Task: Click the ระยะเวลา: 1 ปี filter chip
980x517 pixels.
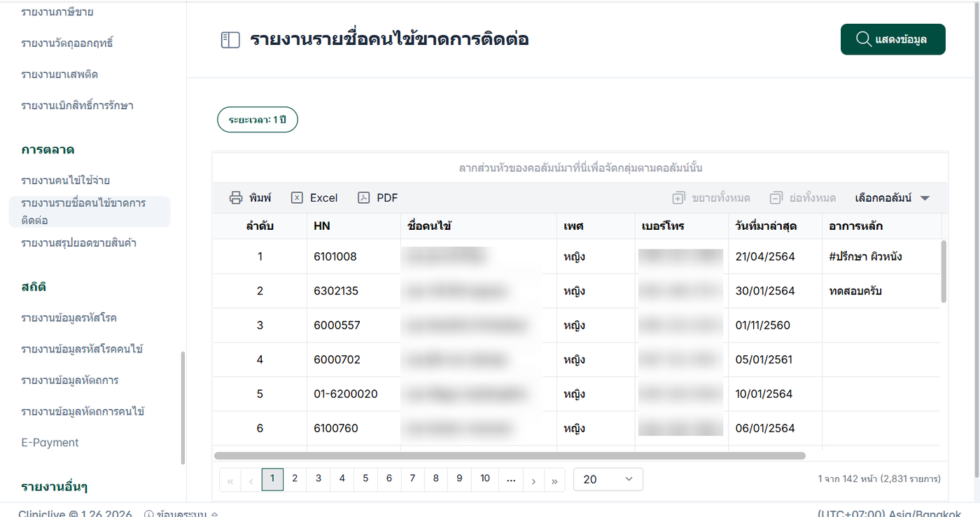Action: [258, 120]
